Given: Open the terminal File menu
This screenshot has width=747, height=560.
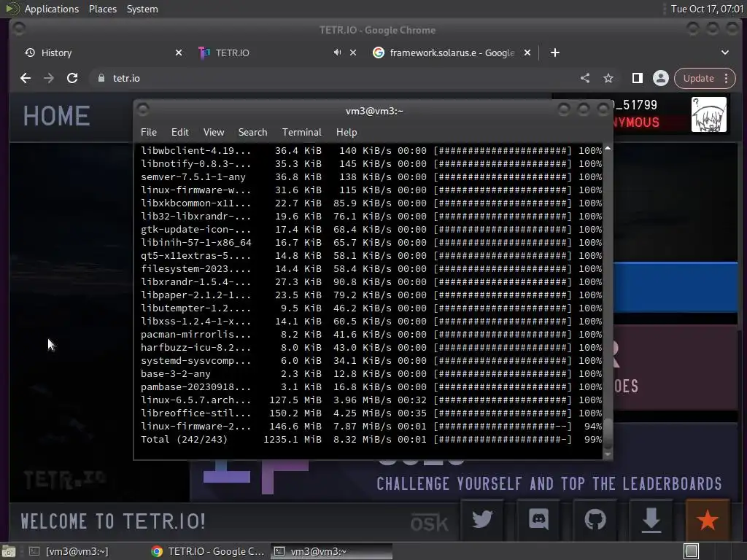Looking at the screenshot, I should point(149,132).
